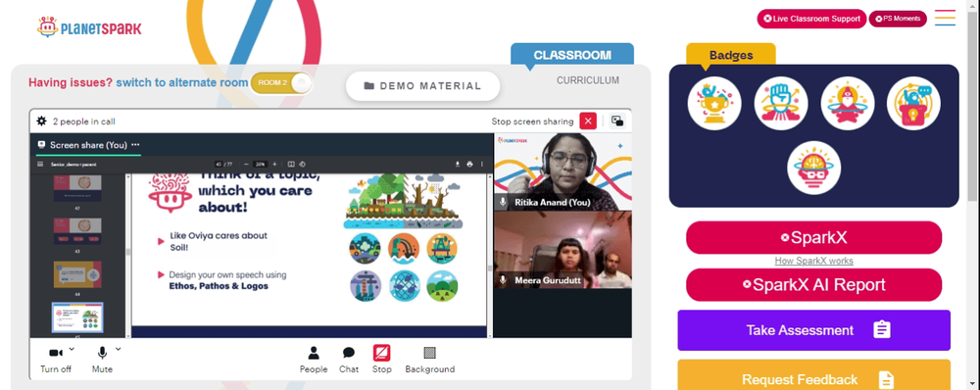Click Ritika Anand (You) video tile

563,171
